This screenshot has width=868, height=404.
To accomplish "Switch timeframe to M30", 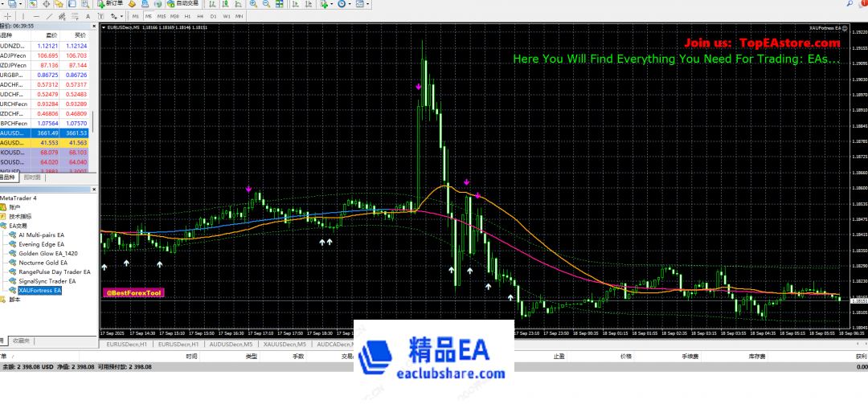I will click(x=175, y=17).
